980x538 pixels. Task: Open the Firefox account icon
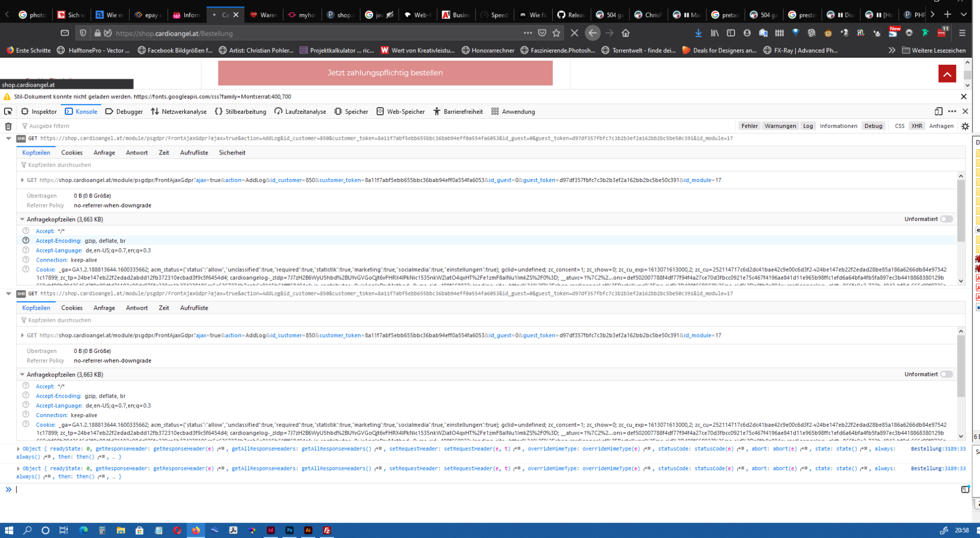[747, 33]
